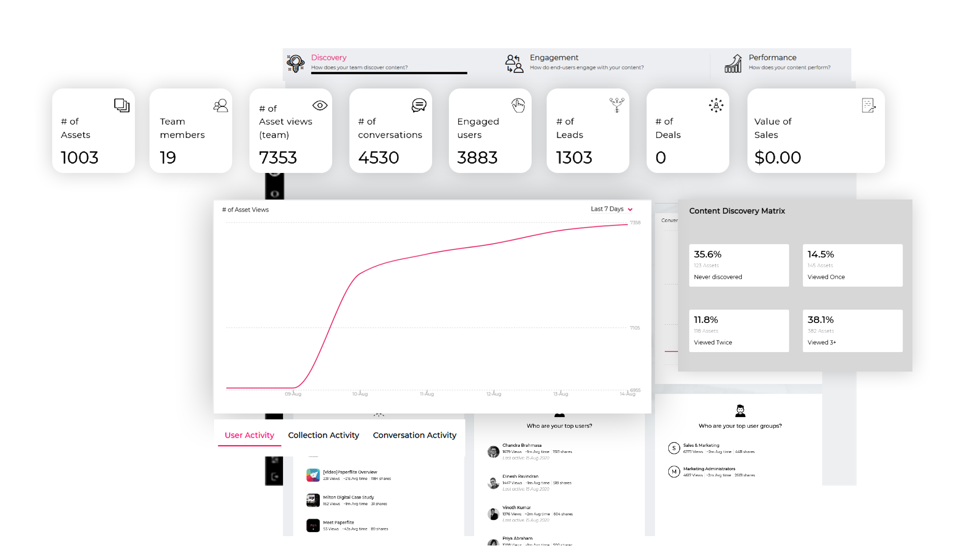Expand the Conversation Activity section
This screenshot has height=560, width=954.
pos(415,434)
